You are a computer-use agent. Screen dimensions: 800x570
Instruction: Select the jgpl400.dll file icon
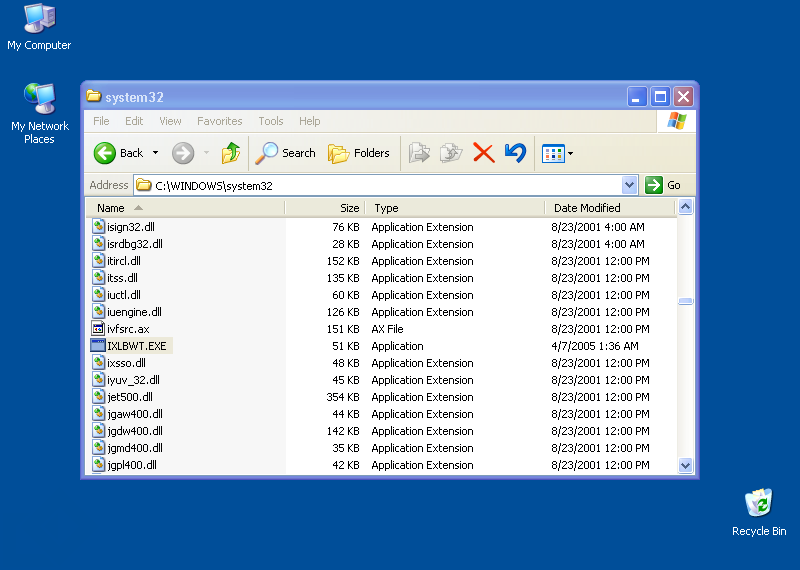(x=98, y=464)
